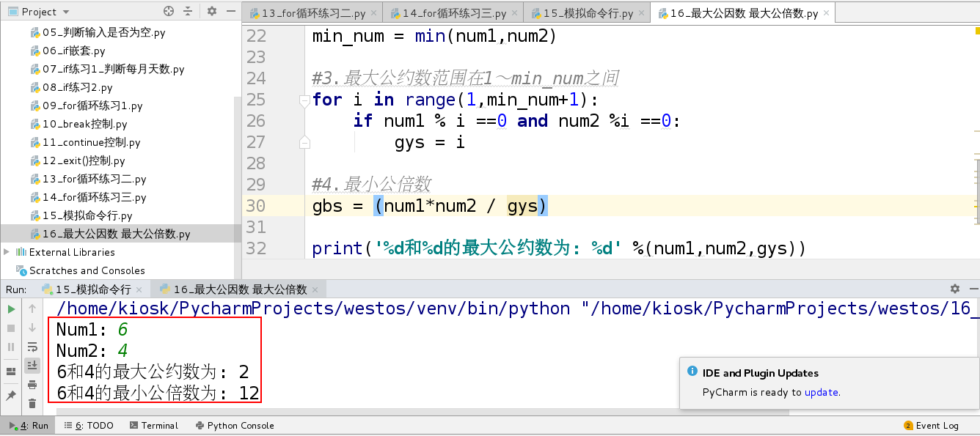
Task: Click the update link in the notification
Action: point(821,392)
